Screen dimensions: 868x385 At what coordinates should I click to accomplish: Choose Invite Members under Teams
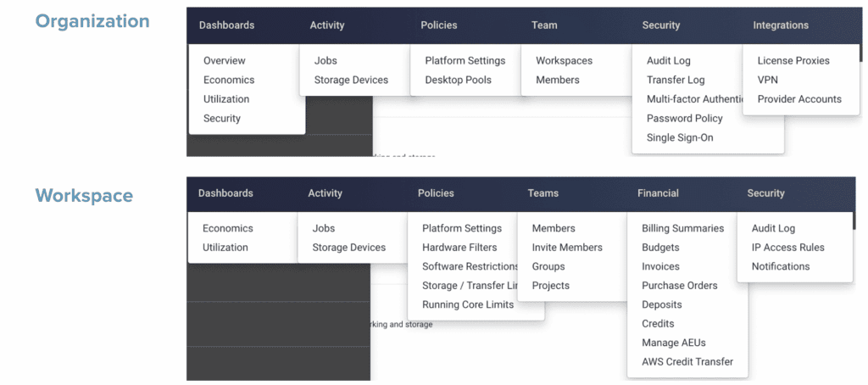[567, 248]
